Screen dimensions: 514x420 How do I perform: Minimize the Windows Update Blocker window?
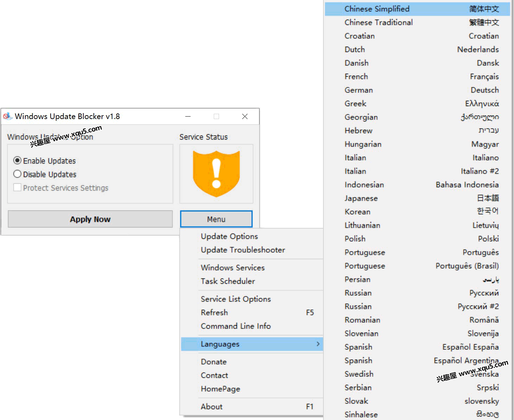pos(188,116)
